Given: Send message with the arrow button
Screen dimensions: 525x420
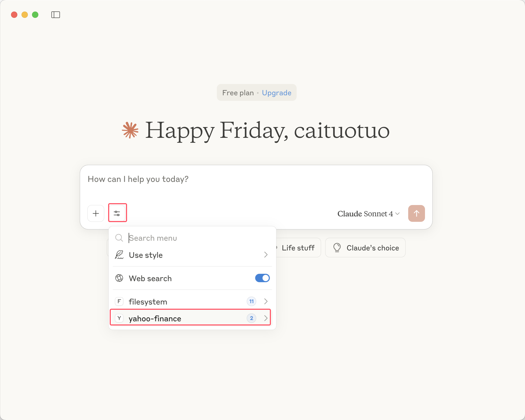Looking at the screenshot, I should [416, 213].
